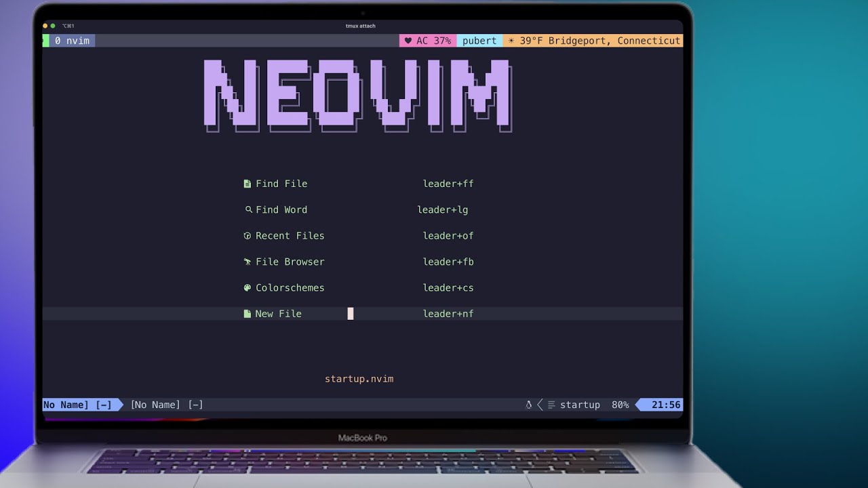This screenshot has height=488, width=868.
Task: Click the 39°F Bridgeport, Connecticut weather text
Action: pyautogui.click(x=600, y=41)
